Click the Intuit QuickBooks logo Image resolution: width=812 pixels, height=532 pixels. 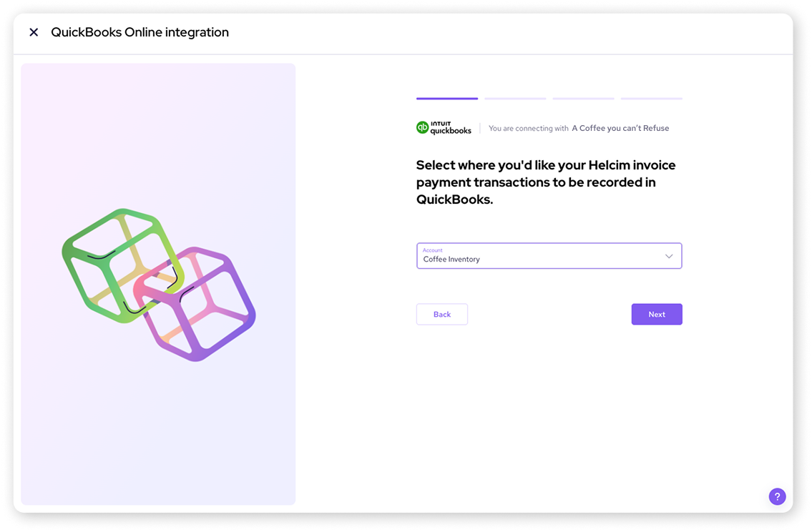(444, 128)
